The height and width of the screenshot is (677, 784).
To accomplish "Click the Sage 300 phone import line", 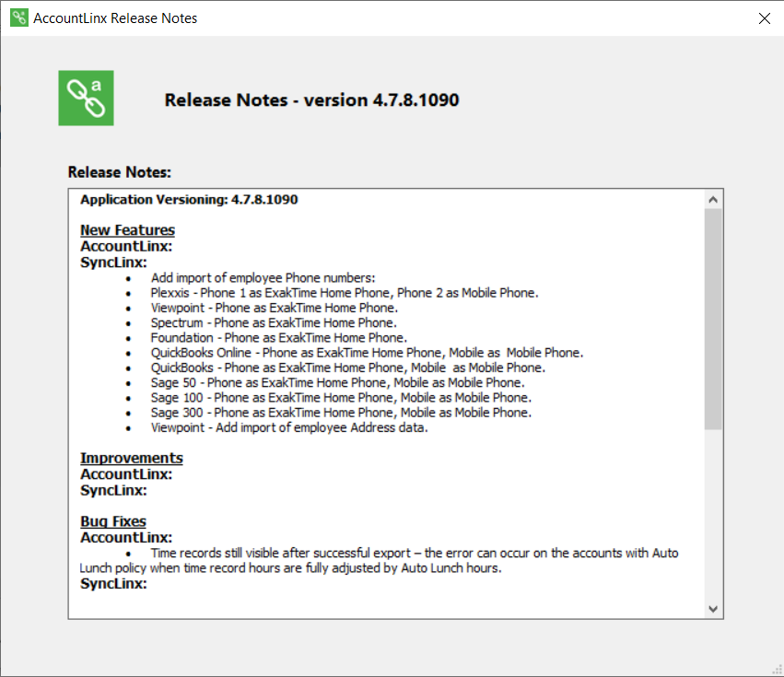I will [x=341, y=413].
